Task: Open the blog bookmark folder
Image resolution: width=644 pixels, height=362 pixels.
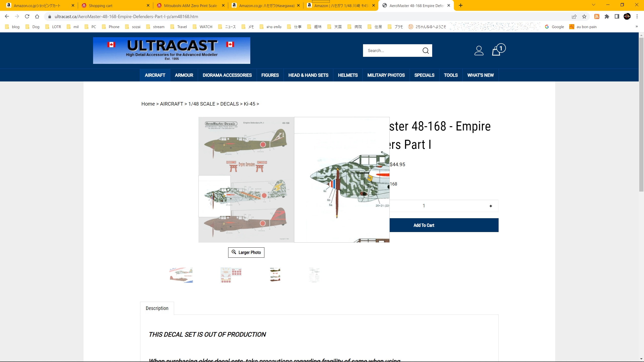Action: [x=12, y=27]
